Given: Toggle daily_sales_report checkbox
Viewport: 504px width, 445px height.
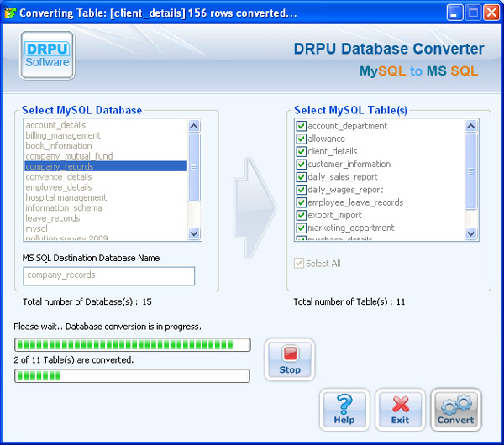Looking at the screenshot, I should 302,177.
